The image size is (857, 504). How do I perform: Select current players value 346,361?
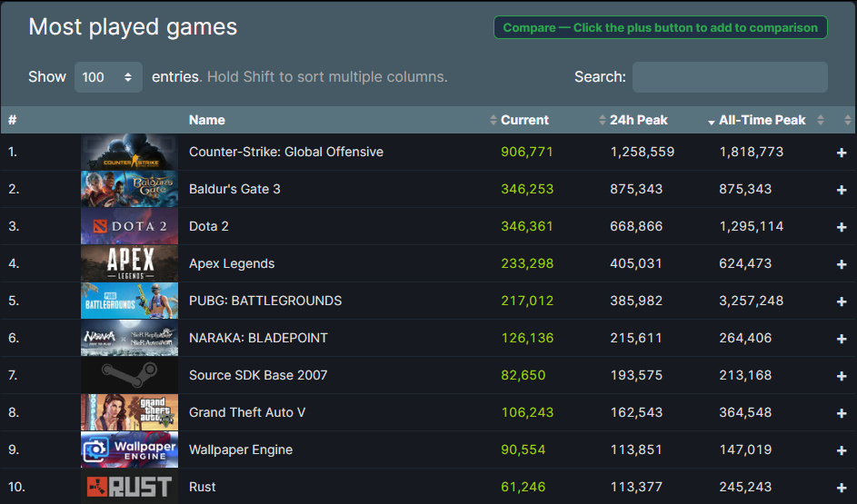coord(527,226)
